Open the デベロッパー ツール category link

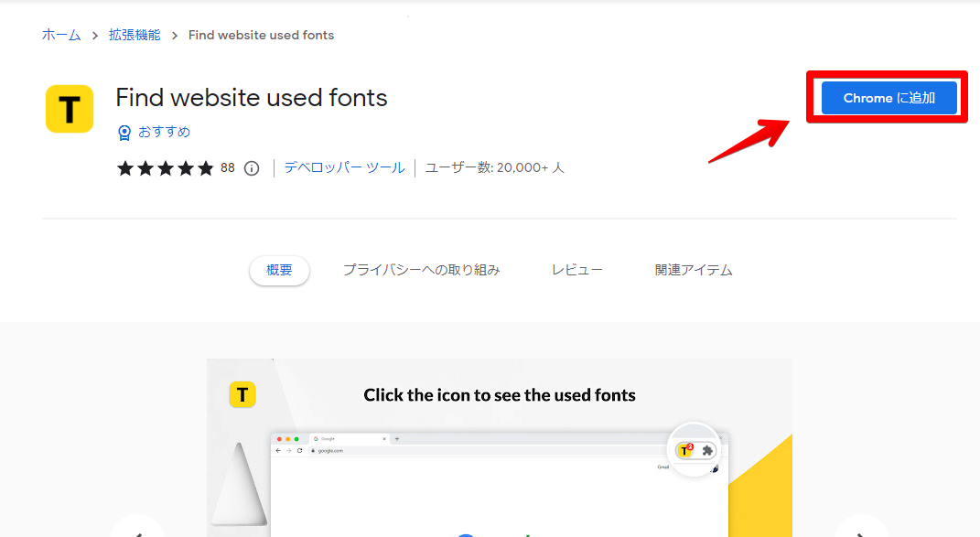click(344, 167)
